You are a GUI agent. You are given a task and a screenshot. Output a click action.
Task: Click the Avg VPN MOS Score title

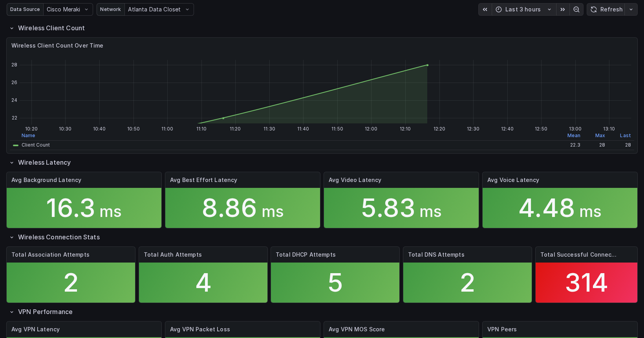click(357, 329)
